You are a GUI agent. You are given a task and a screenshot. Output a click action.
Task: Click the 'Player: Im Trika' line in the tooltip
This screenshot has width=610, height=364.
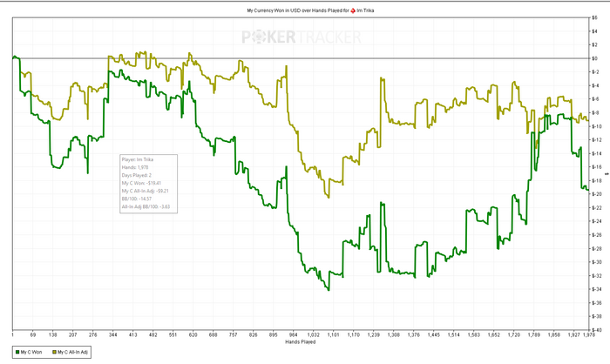click(x=138, y=159)
